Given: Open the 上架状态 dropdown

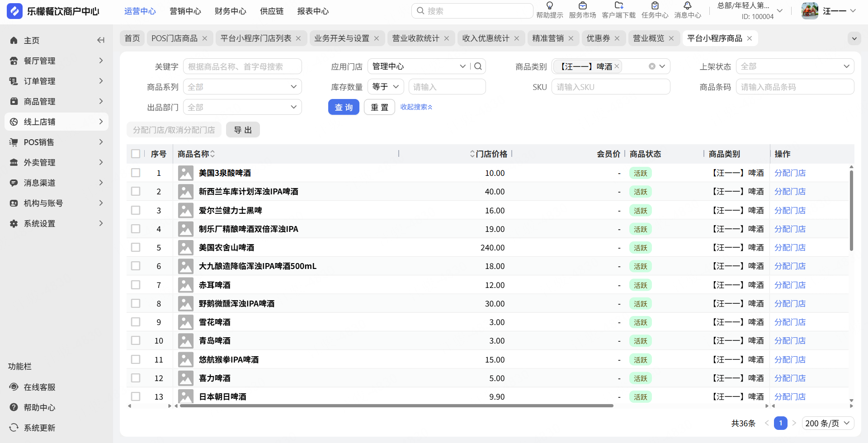Looking at the screenshot, I should (x=795, y=66).
